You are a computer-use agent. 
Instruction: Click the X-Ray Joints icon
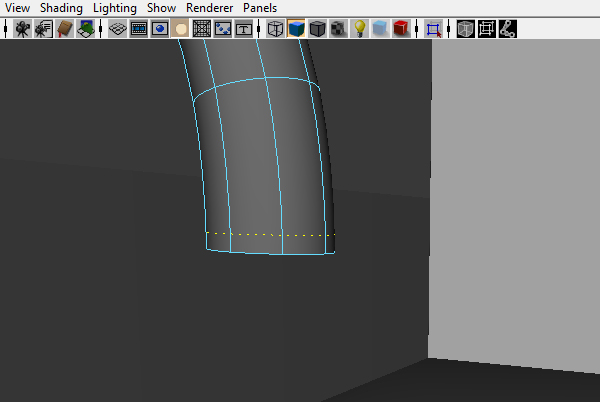[x=507, y=29]
